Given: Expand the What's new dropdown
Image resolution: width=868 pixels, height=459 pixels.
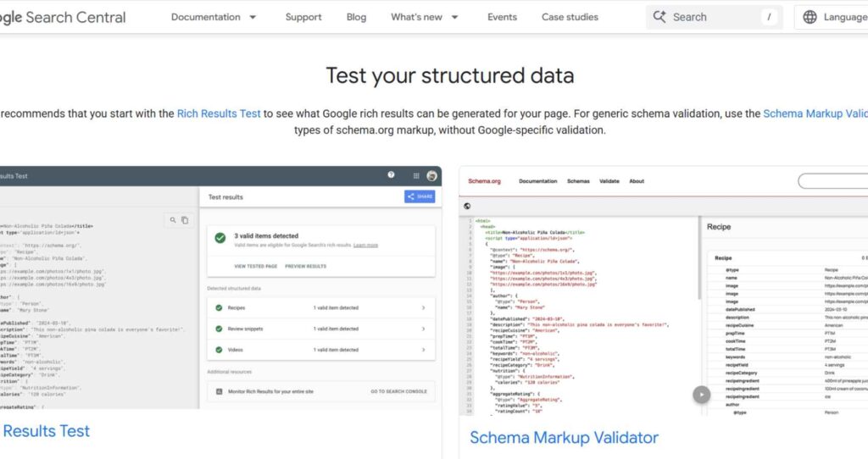Looking at the screenshot, I should [x=425, y=17].
